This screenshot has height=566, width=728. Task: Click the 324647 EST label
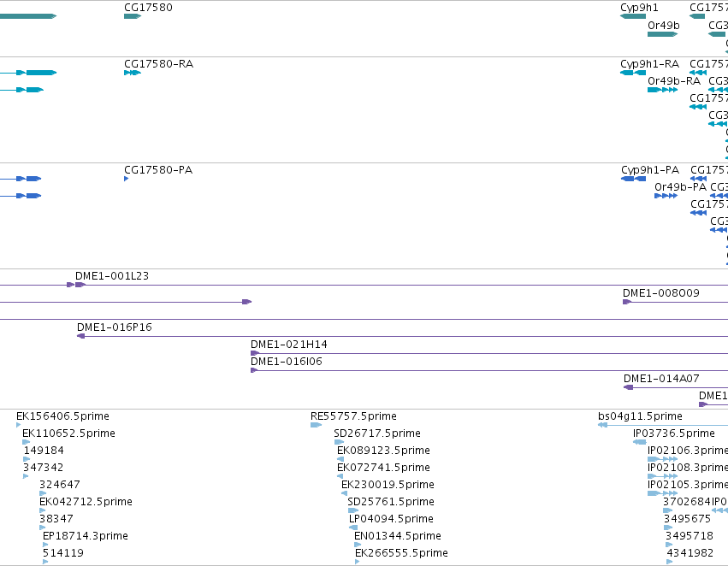pyautogui.click(x=59, y=484)
